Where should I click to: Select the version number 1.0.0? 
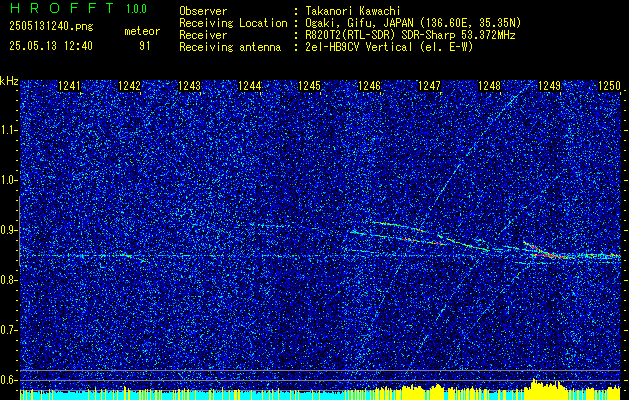point(136,9)
